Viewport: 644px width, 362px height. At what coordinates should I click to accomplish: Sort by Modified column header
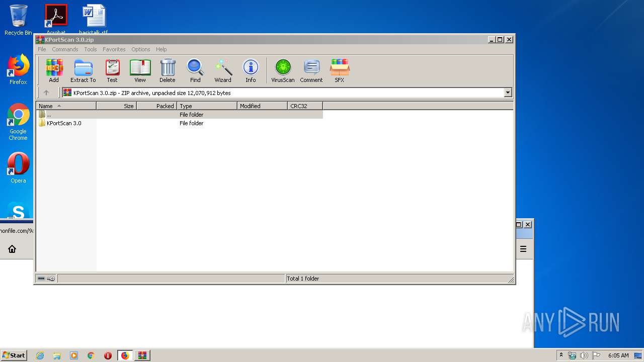[262, 106]
